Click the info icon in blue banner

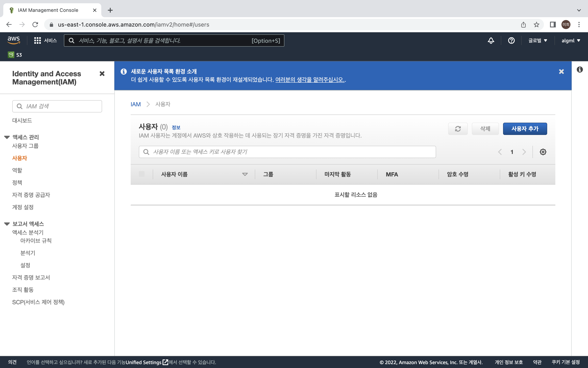[x=124, y=72]
